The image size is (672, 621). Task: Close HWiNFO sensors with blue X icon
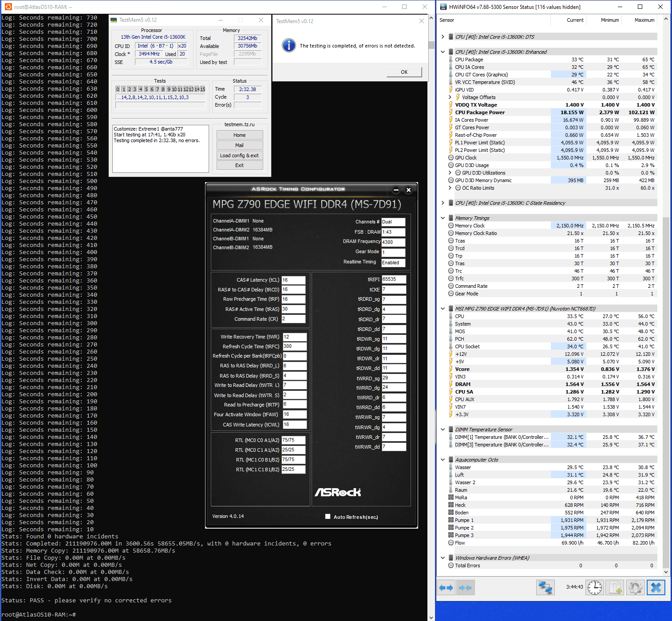656,588
